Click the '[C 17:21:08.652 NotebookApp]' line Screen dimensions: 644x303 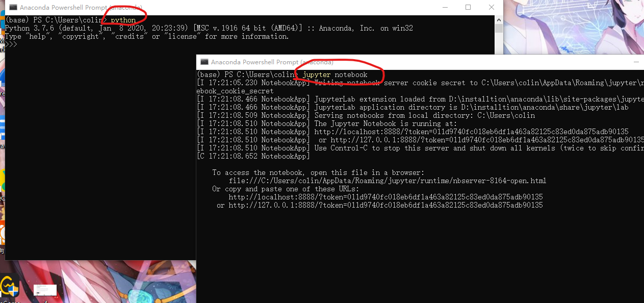[x=253, y=156]
